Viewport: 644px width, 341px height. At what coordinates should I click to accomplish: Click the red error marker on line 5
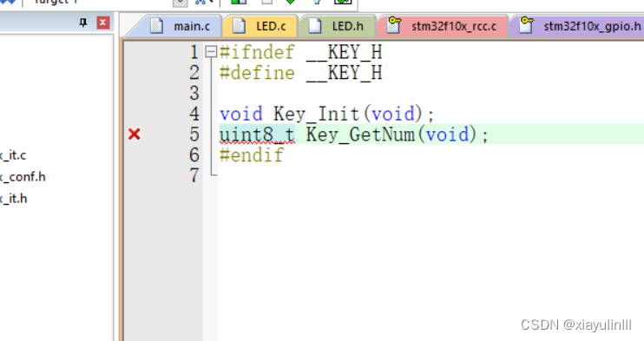(x=135, y=134)
